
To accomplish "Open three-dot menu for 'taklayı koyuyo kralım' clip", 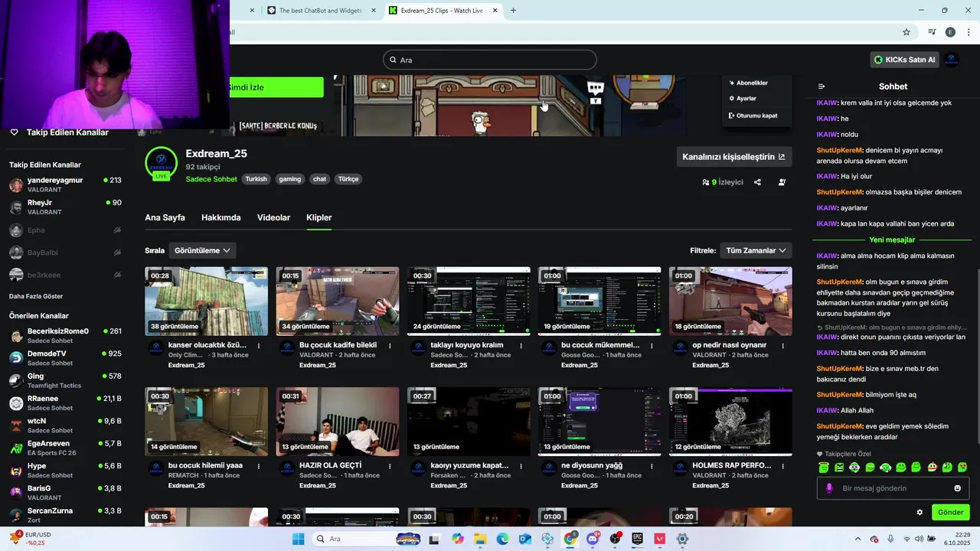I will [521, 345].
